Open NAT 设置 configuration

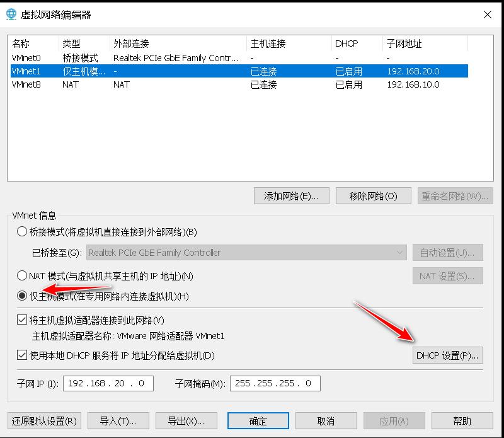(x=447, y=275)
